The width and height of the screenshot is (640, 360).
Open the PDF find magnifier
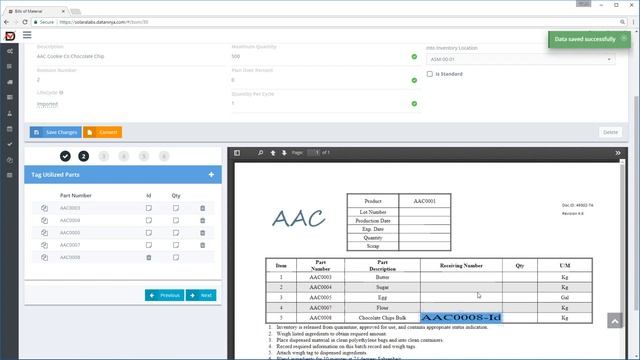(x=260, y=153)
